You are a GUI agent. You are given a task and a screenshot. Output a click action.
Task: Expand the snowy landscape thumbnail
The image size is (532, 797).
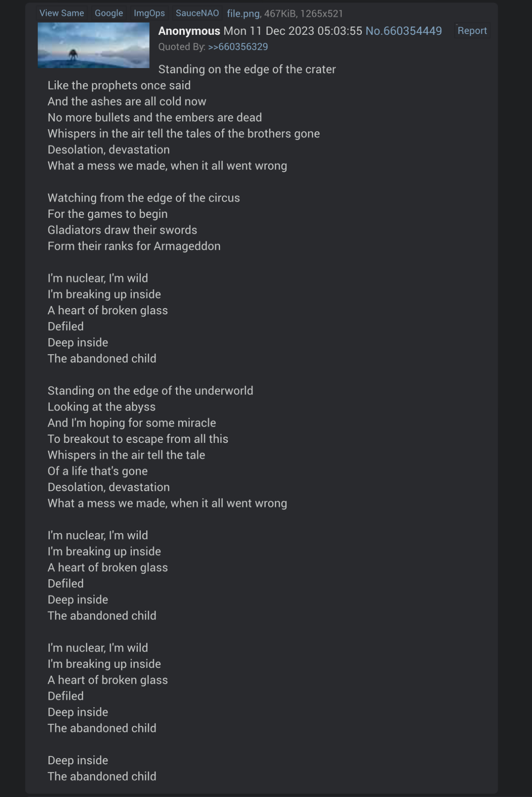tap(94, 45)
